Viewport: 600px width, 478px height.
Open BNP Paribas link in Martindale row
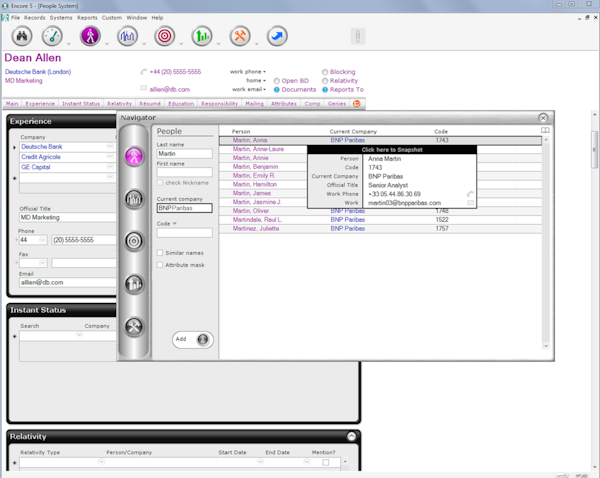[x=347, y=220]
